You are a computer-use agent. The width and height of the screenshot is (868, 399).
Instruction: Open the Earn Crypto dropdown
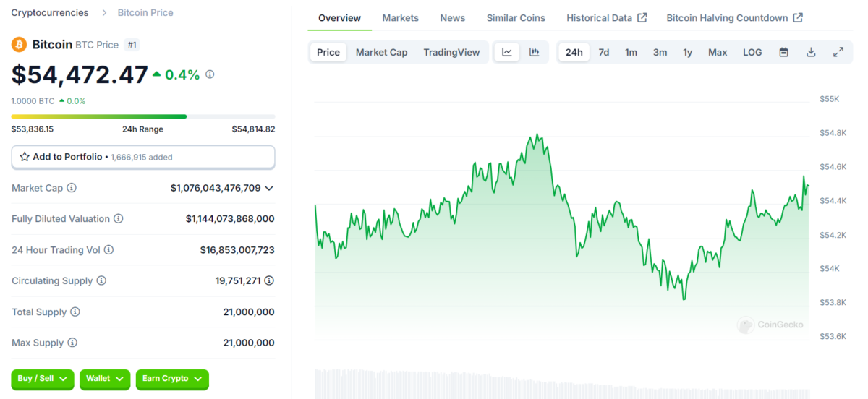[172, 379]
